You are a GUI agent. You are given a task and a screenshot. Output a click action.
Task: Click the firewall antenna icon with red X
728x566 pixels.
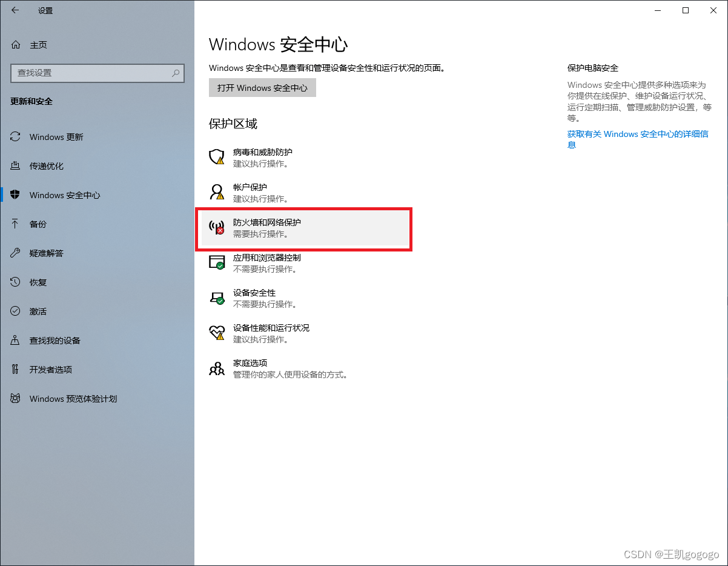217,227
